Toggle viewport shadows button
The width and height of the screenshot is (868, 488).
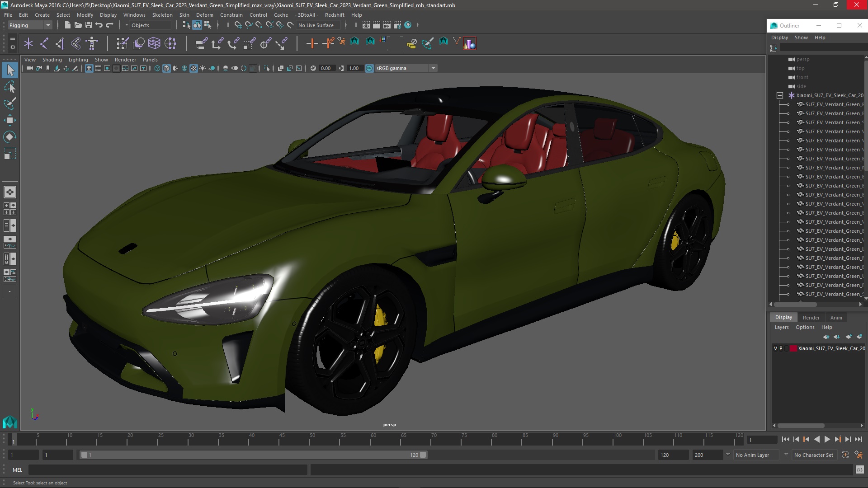pos(212,68)
